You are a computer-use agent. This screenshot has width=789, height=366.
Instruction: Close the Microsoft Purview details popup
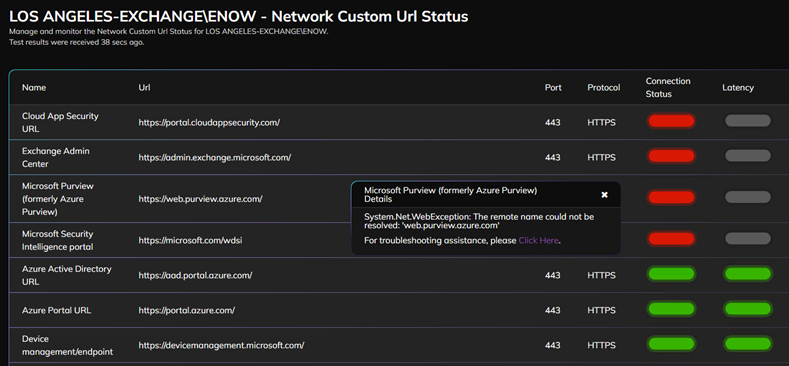(604, 195)
